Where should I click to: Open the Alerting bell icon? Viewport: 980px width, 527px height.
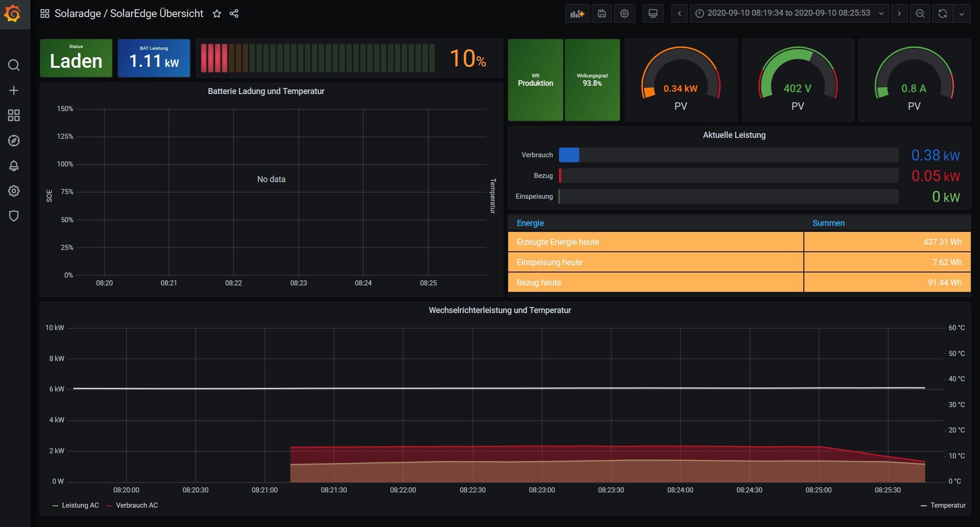tap(14, 166)
